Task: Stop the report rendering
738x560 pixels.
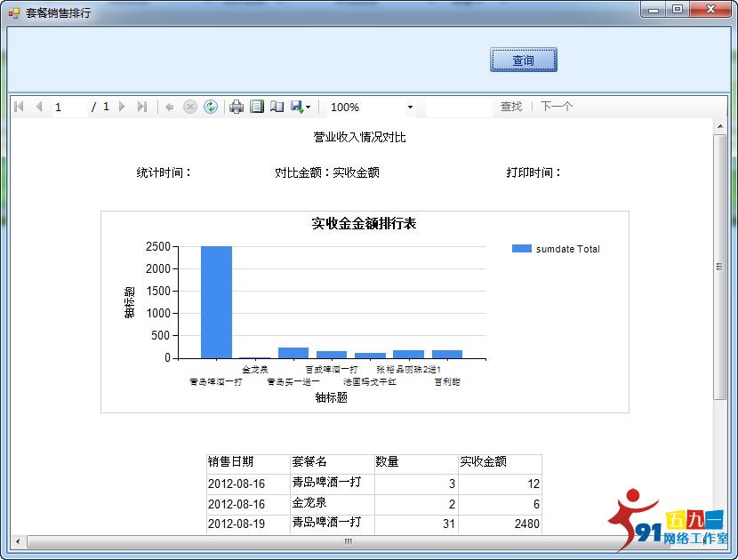Action: click(x=189, y=107)
